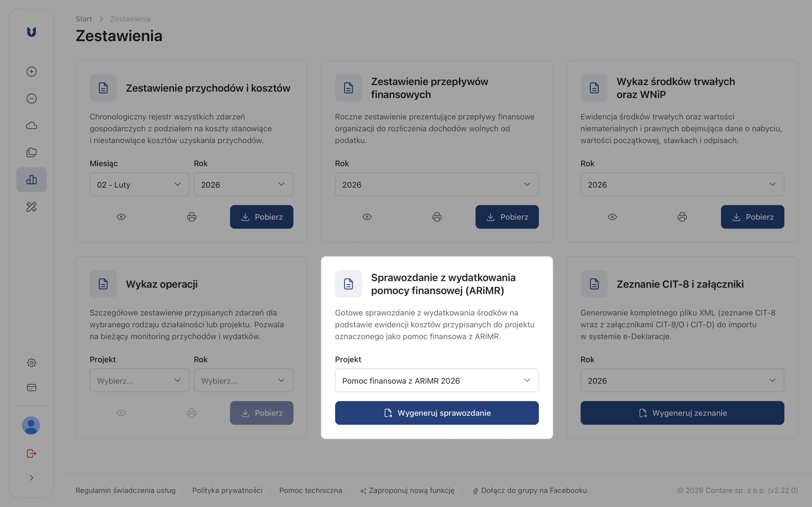Open the Rok dropdown on Zeznanie CIT-8 card
This screenshot has width=812, height=507.
[682, 380]
